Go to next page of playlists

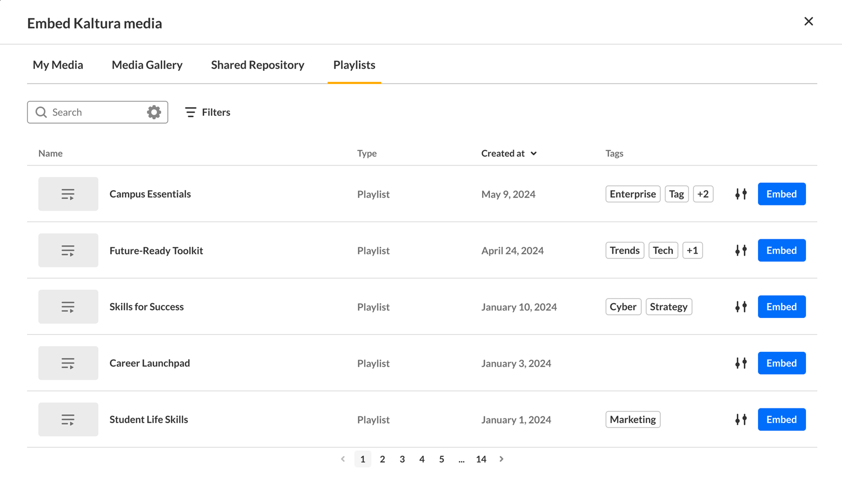(x=501, y=459)
